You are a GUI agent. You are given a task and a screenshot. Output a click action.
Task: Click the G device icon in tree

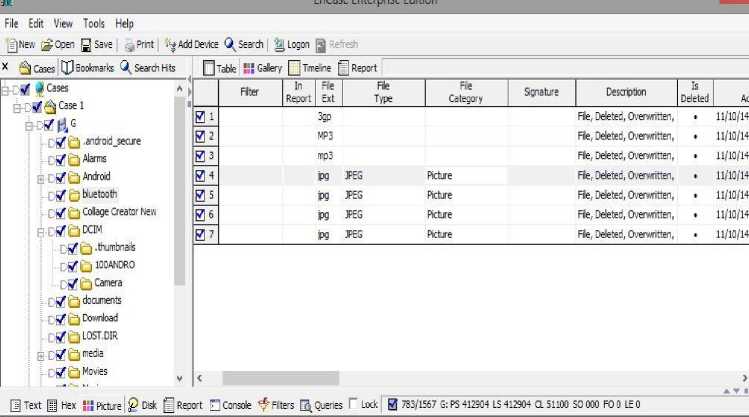tap(62, 126)
